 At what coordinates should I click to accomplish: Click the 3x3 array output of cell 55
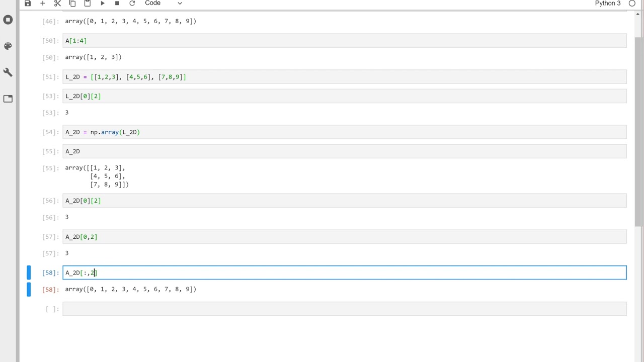coord(97,176)
